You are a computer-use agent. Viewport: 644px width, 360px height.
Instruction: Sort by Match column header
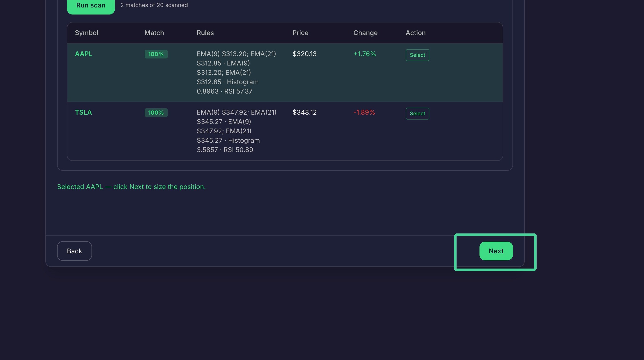click(x=154, y=33)
